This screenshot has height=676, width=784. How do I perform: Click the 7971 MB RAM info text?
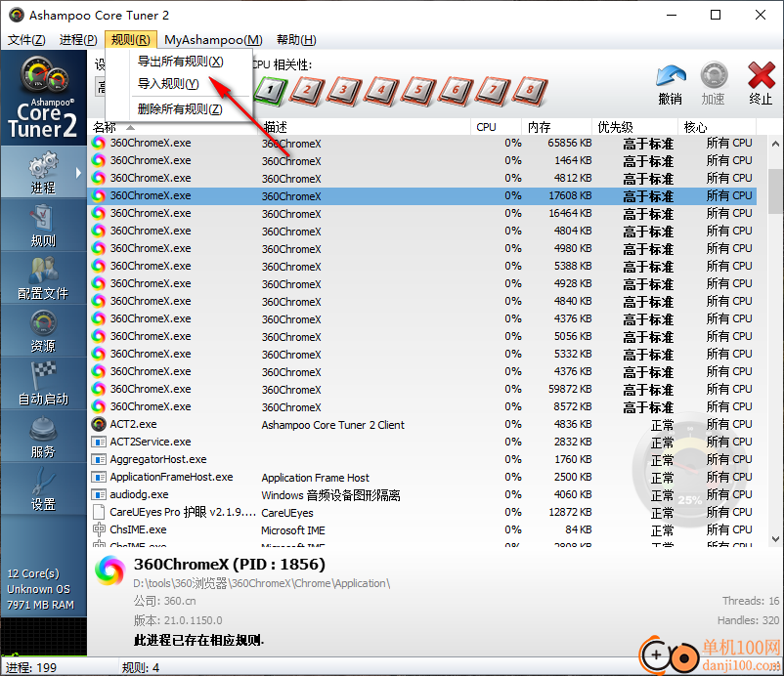click(40, 605)
